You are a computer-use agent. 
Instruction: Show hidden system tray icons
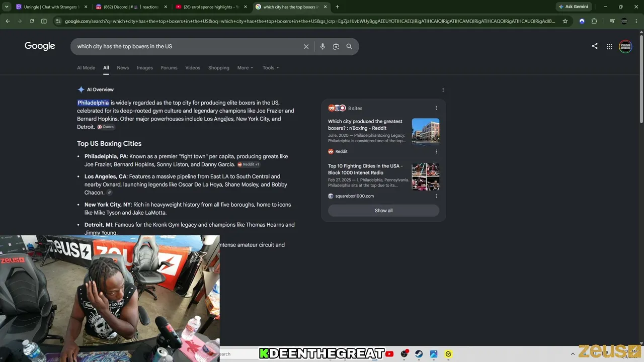pos(573,354)
